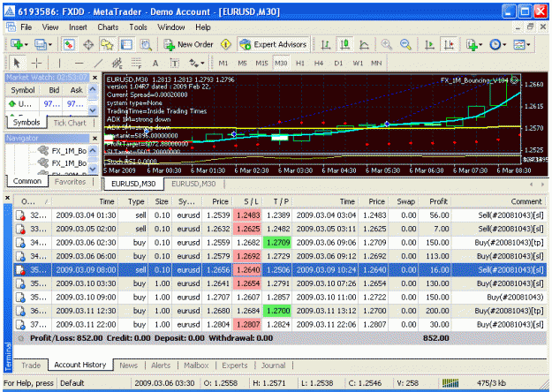
Task: Toggle the M15 timeframe button
Action: 261,64
